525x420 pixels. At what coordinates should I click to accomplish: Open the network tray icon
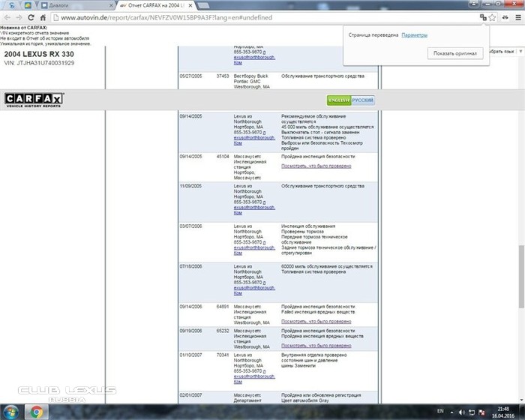[472, 412]
